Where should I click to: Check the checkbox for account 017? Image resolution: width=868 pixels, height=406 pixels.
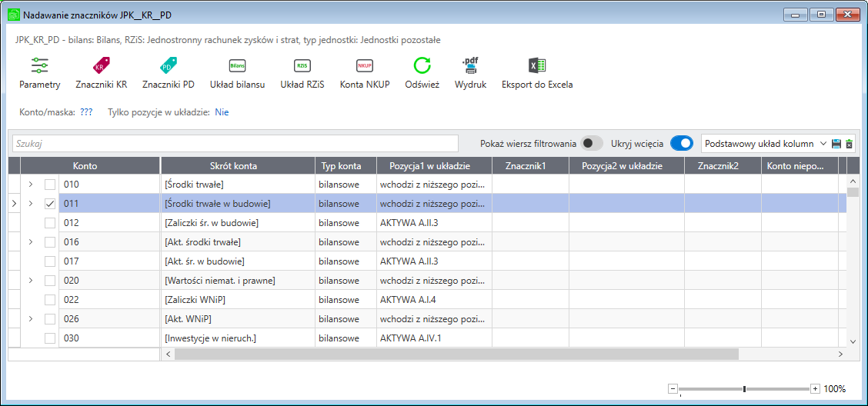[x=50, y=261]
